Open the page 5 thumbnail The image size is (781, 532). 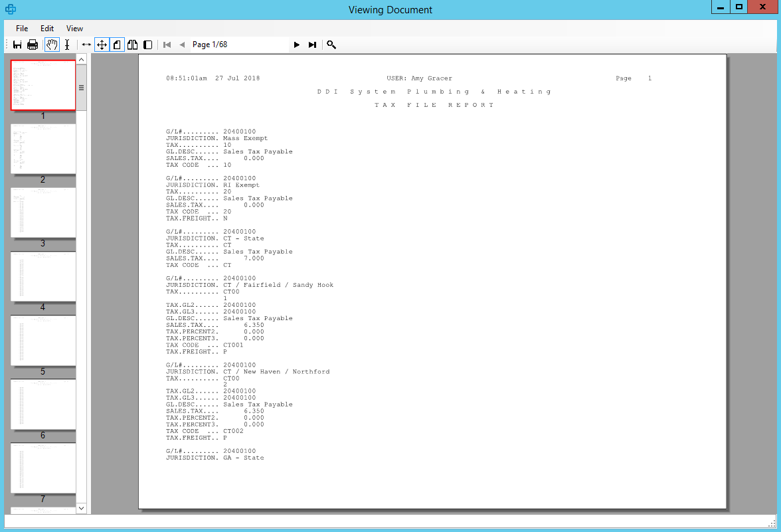coord(43,340)
